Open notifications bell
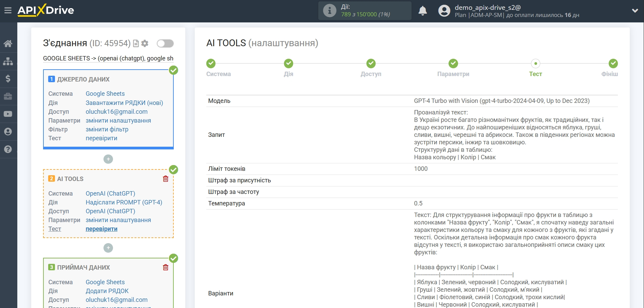 tap(422, 11)
